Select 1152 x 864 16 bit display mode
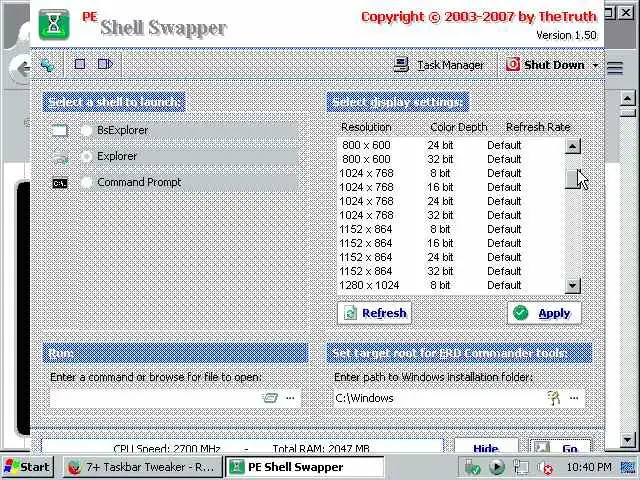640x480 pixels. pos(451,243)
